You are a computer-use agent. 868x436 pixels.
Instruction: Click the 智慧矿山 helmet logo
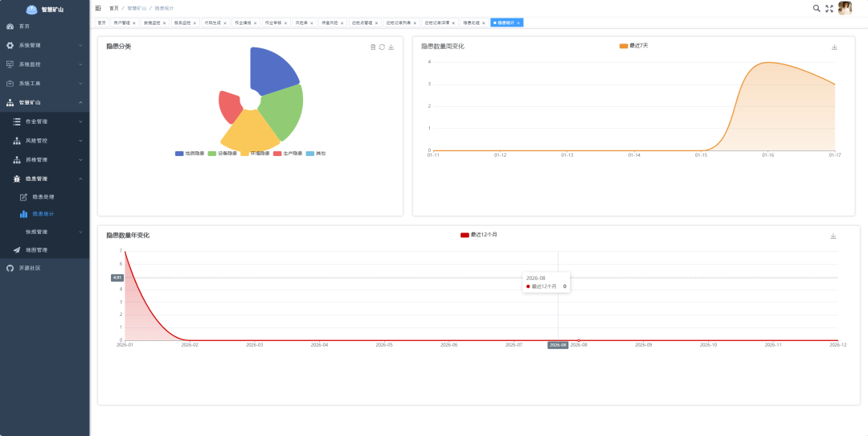tap(32, 9)
